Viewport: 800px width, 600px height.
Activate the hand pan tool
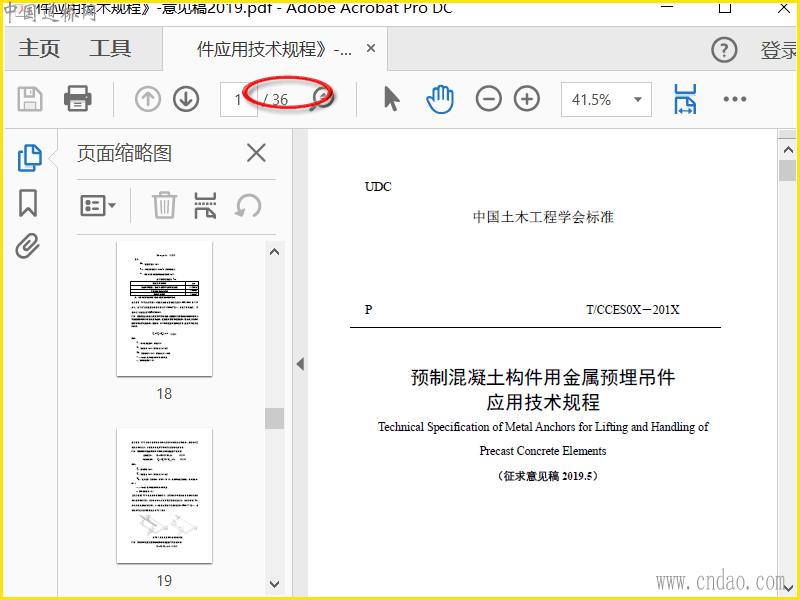pyautogui.click(x=440, y=99)
